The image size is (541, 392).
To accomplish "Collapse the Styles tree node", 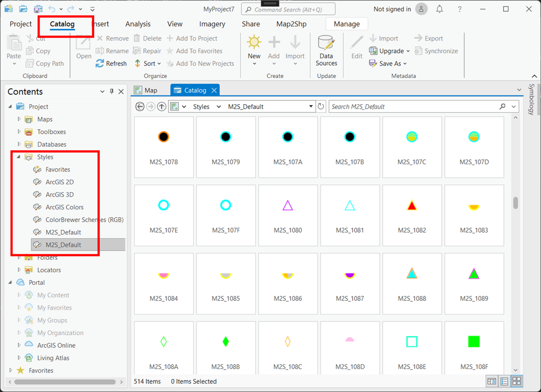I will pyautogui.click(x=19, y=157).
